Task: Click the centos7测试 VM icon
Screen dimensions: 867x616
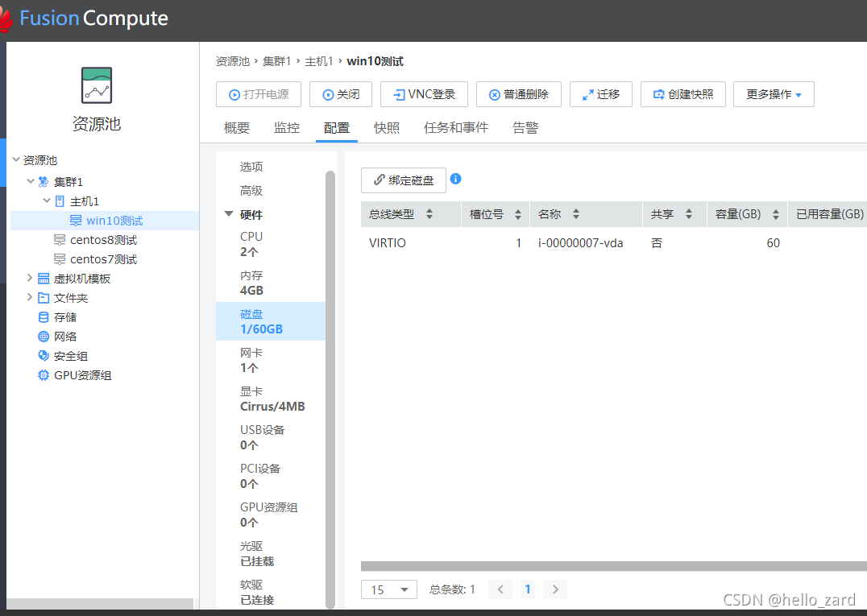Action: [59, 259]
